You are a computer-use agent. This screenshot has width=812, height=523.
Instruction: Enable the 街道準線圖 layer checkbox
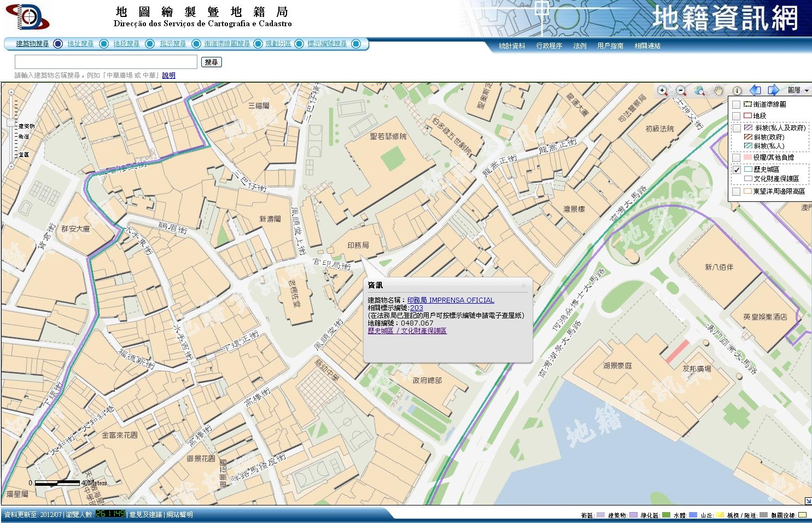point(736,104)
